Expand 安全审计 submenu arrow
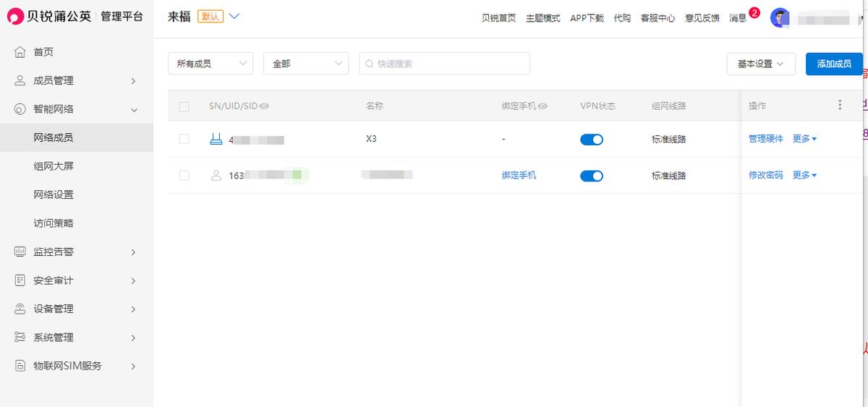The width and height of the screenshot is (868, 407). [x=134, y=280]
